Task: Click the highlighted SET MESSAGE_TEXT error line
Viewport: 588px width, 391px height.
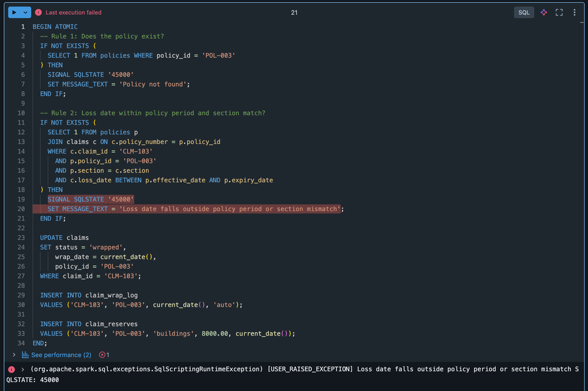Action: (194, 209)
